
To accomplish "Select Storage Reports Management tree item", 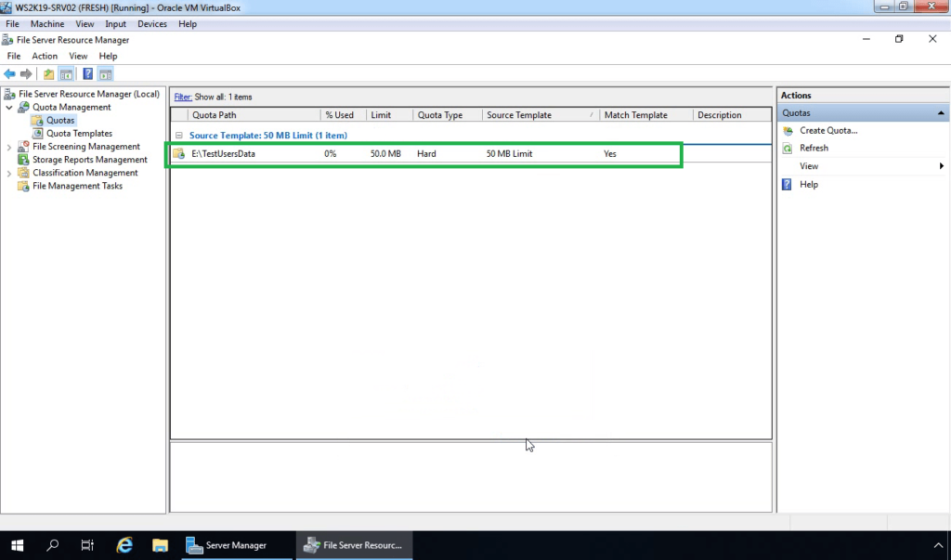I will tap(90, 160).
